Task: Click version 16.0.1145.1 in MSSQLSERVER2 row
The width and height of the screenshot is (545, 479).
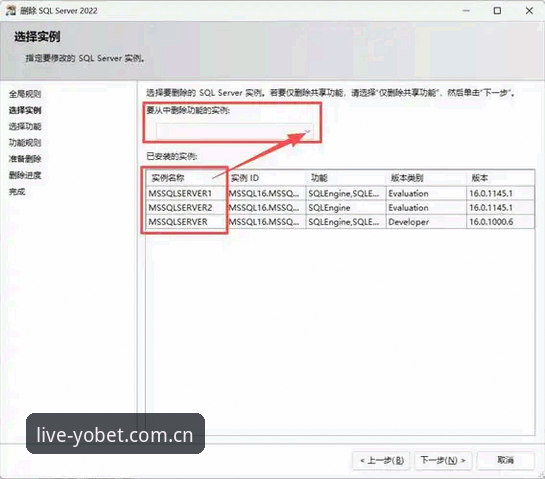Action: [x=501, y=208]
